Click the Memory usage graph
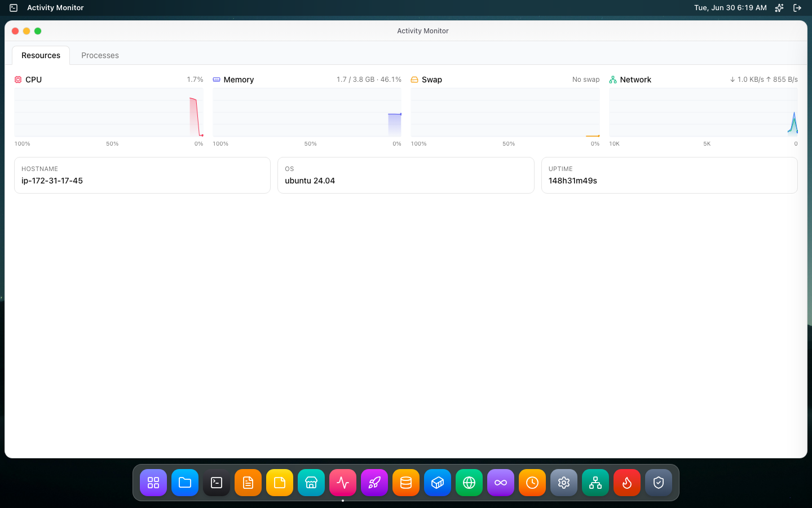 tap(307, 112)
